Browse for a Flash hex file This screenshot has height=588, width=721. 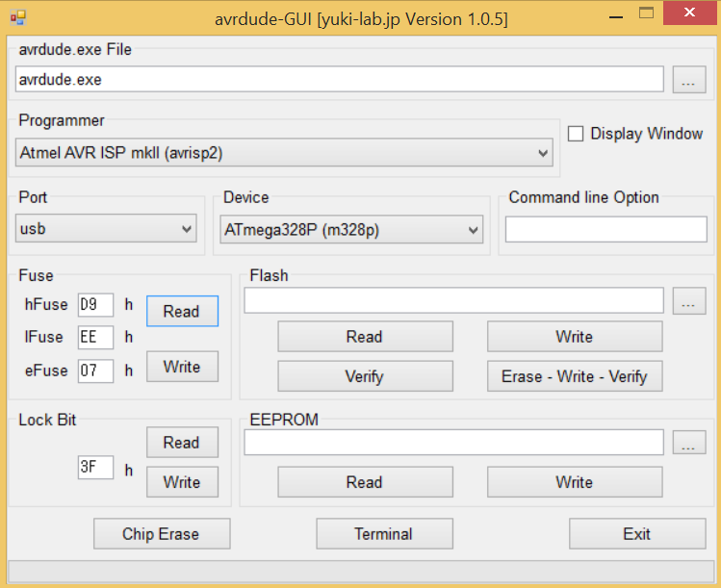687,301
